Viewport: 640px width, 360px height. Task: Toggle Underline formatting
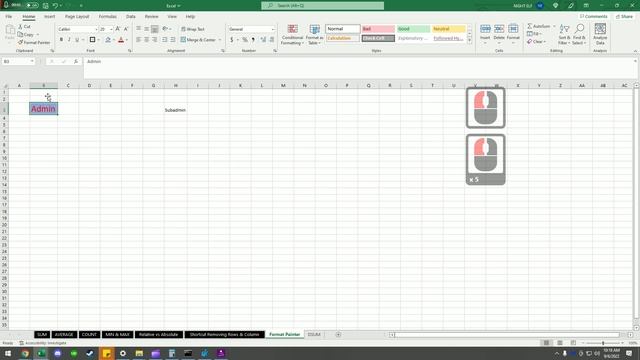pos(77,40)
